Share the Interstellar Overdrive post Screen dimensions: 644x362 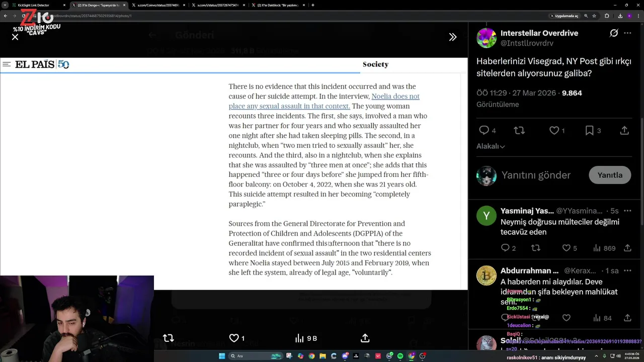point(624,131)
